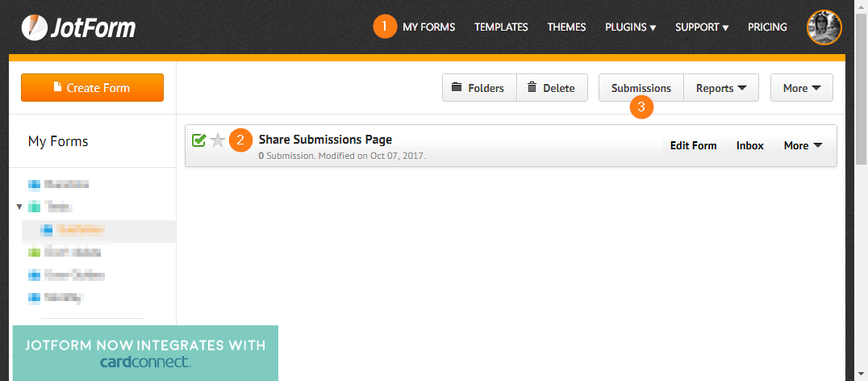Viewport: 868px width, 381px height.
Task: Toggle the green checkbox for the form
Action: [x=198, y=141]
